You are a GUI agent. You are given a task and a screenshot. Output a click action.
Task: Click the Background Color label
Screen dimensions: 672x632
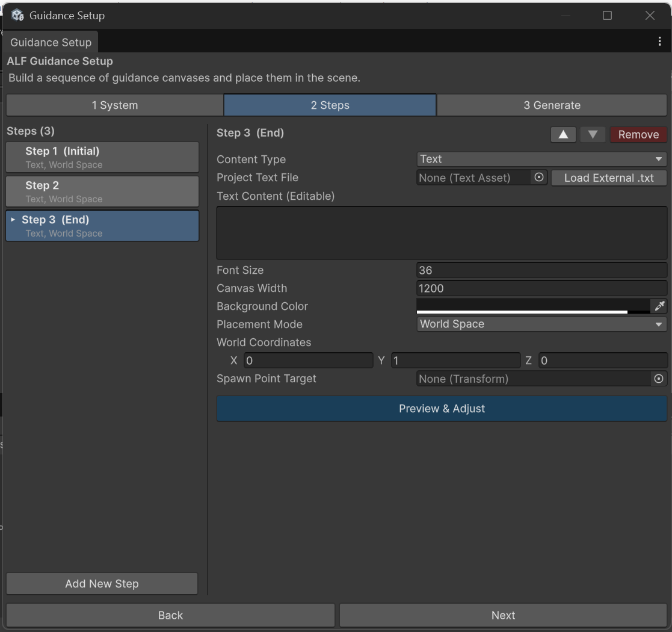[262, 306]
